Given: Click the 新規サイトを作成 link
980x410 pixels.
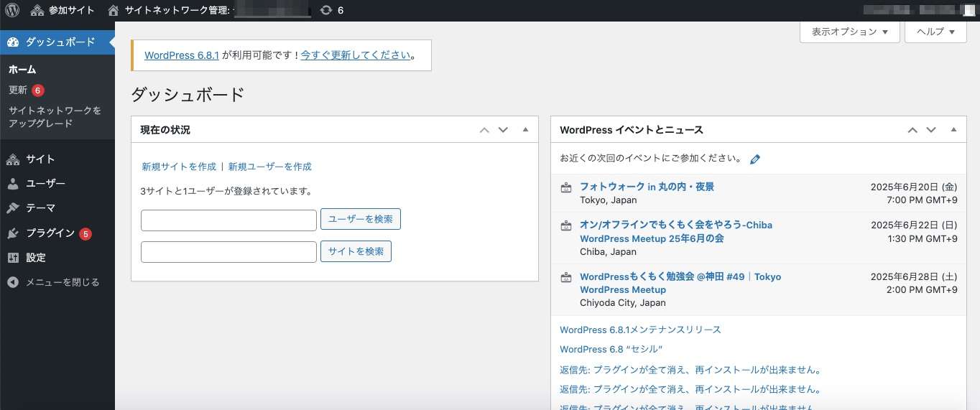Looking at the screenshot, I should click(179, 167).
